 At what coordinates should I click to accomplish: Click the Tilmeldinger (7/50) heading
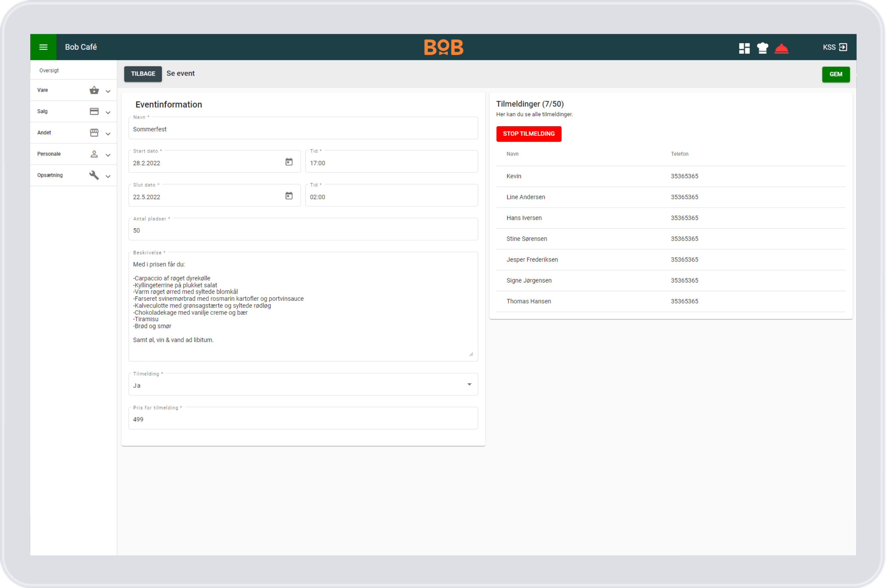click(530, 104)
